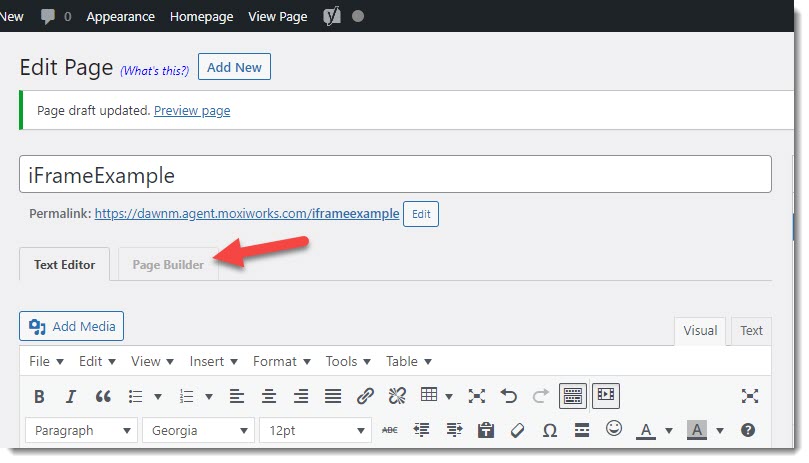
Task: Click the insert link icon
Action: click(x=365, y=396)
